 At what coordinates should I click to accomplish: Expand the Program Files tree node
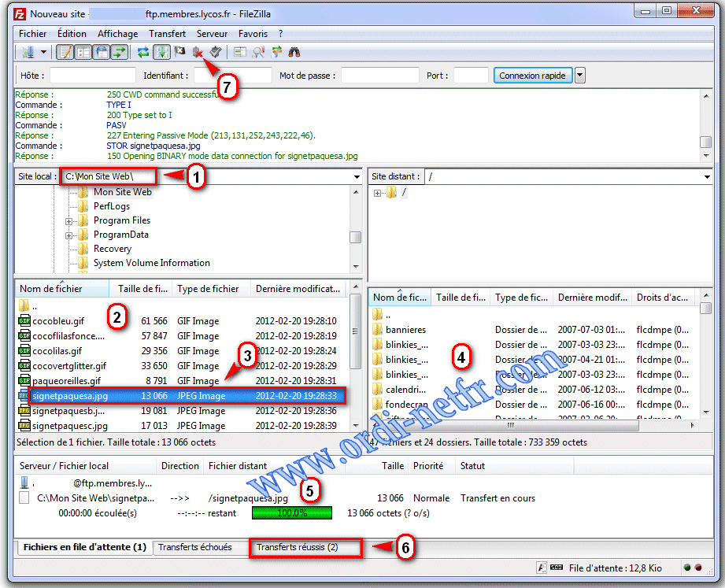point(69,221)
